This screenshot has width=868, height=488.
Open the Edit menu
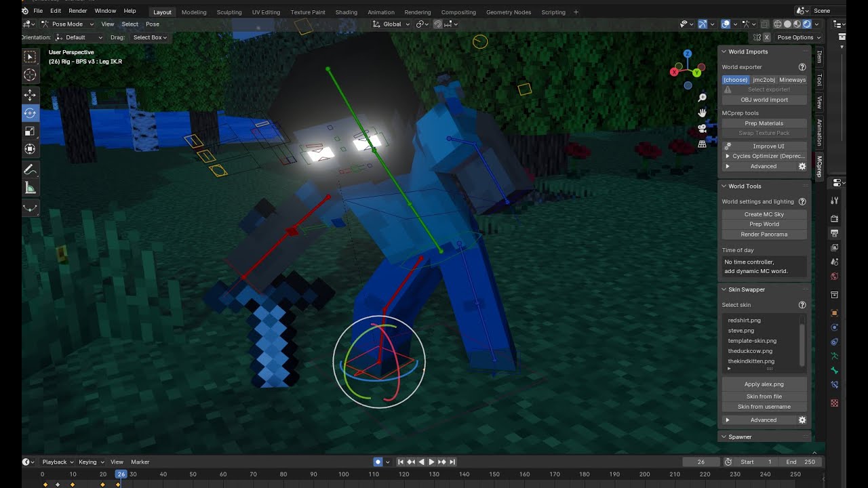(56, 11)
